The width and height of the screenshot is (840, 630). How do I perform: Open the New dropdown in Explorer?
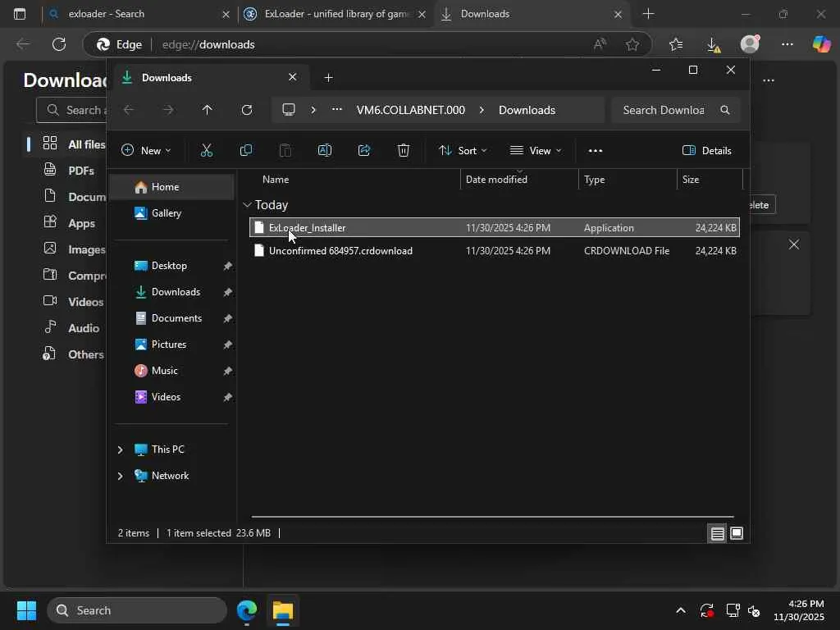(x=146, y=151)
